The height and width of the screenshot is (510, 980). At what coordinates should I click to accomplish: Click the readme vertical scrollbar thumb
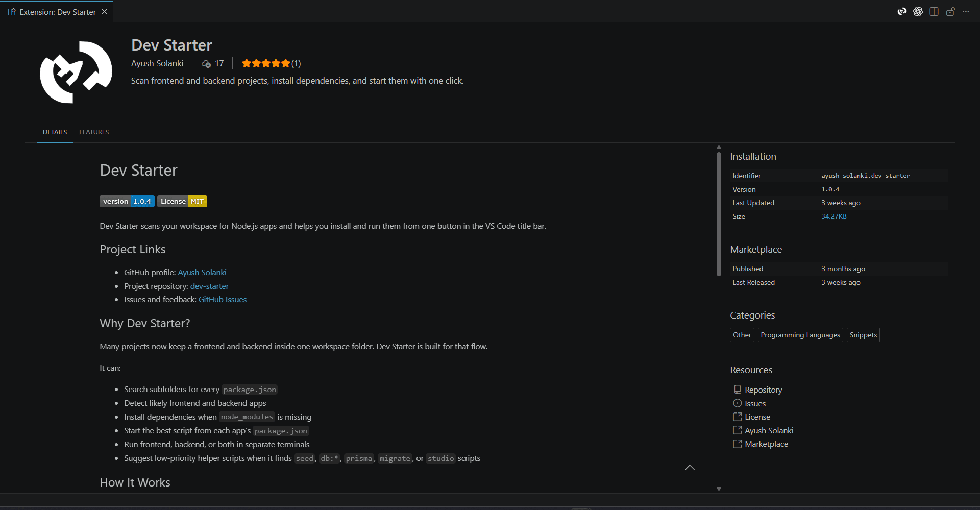(x=719, y=214)
